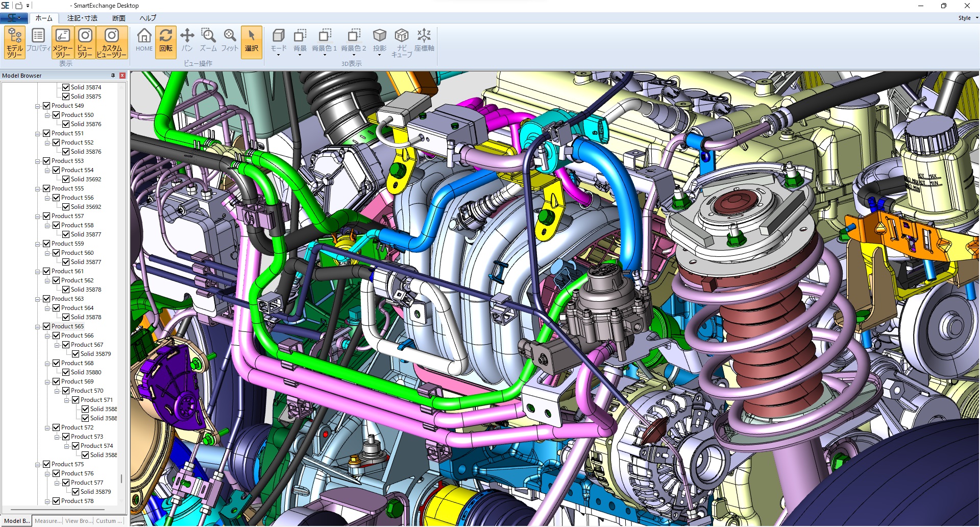Viewport: 980px width, 527px height.
Task: Select Product 574 tree row
Action: click(96, 446)
